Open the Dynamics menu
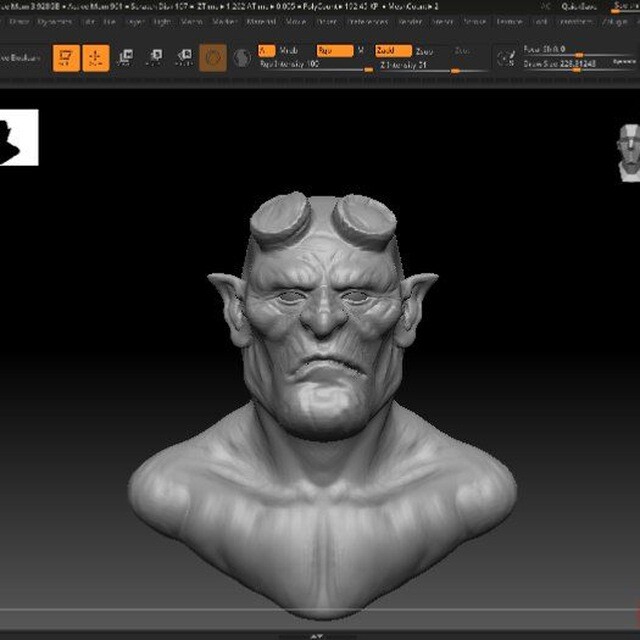 55,22
